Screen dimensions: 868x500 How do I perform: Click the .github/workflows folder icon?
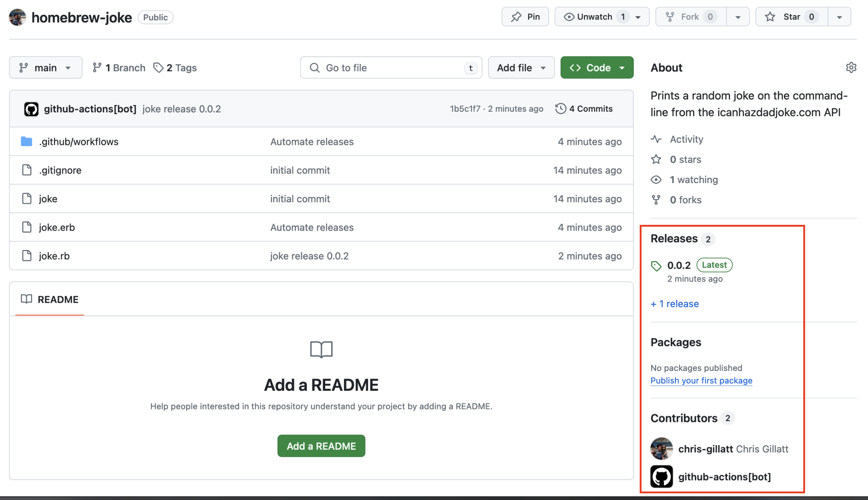(26, 141)
